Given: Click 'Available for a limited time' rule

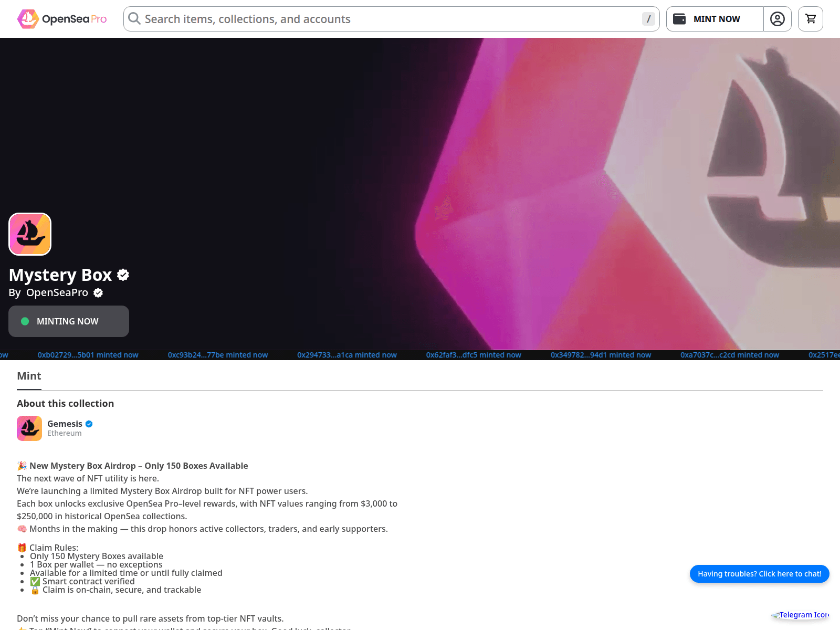Looking at the screenshot, I should [x=126, y=573].
